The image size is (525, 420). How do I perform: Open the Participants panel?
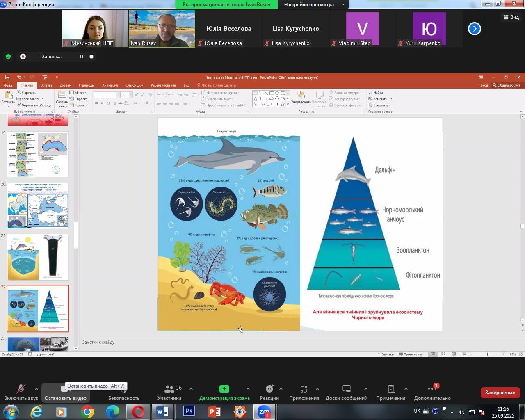[x=169, y=392]
